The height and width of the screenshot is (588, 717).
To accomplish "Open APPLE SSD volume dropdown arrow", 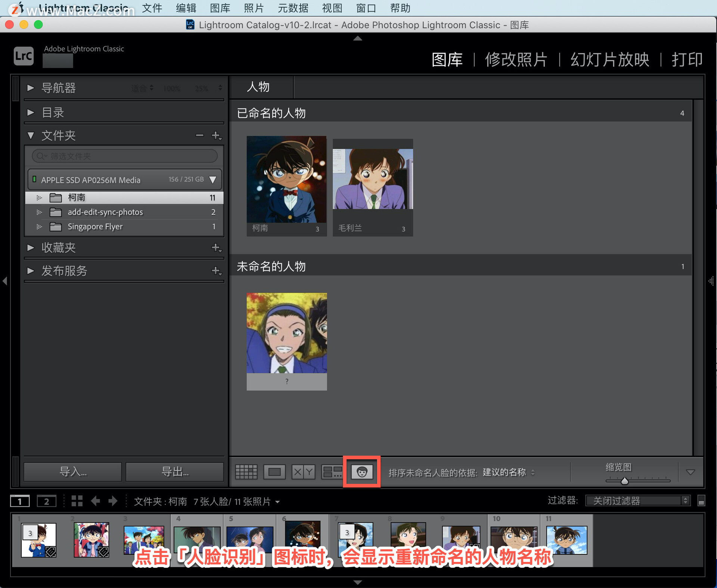I will click(x=213, y=180).
